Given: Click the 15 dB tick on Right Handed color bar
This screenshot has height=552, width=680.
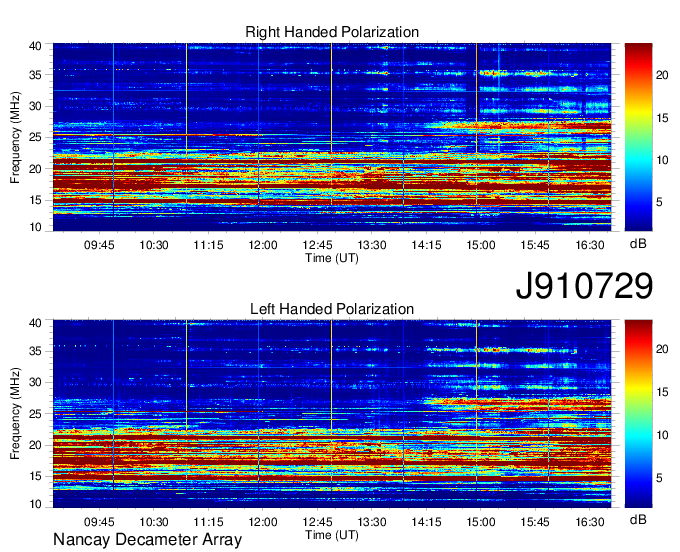Looking at the screenshot, I should tap(662, 118).
